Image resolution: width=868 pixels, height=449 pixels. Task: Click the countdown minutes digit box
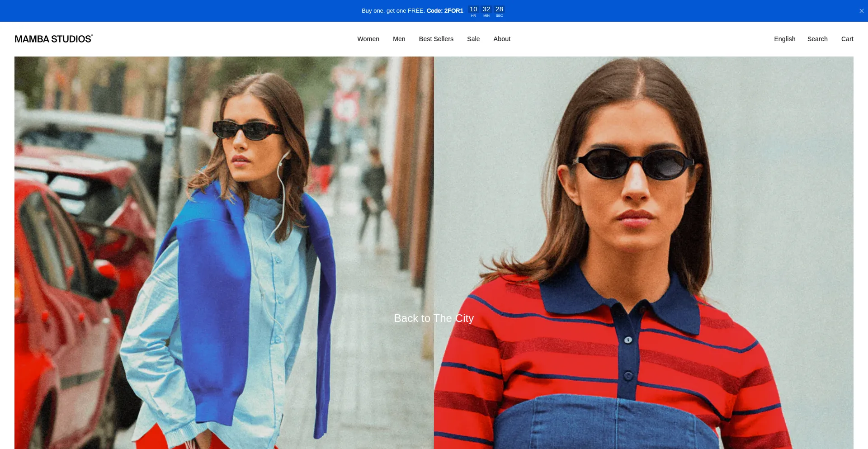click(486, 11)
